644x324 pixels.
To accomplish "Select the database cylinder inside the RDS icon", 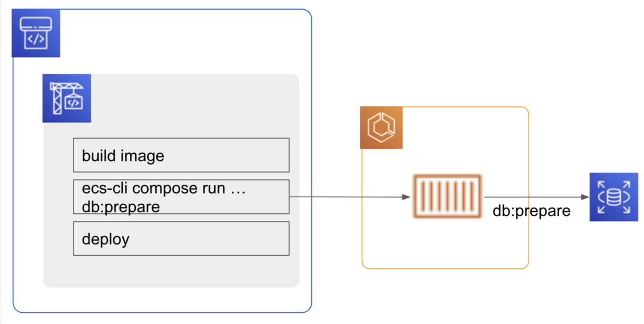I will (x=613, y=196).
